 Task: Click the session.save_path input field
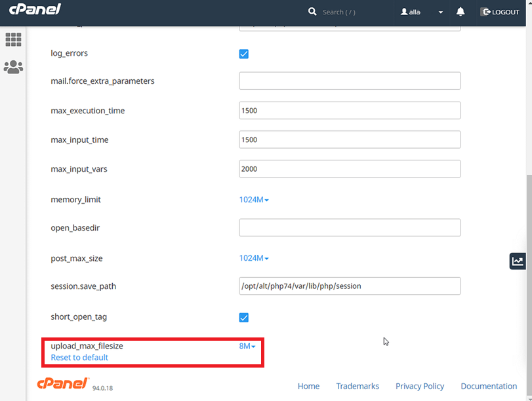[x=350, y=286]
